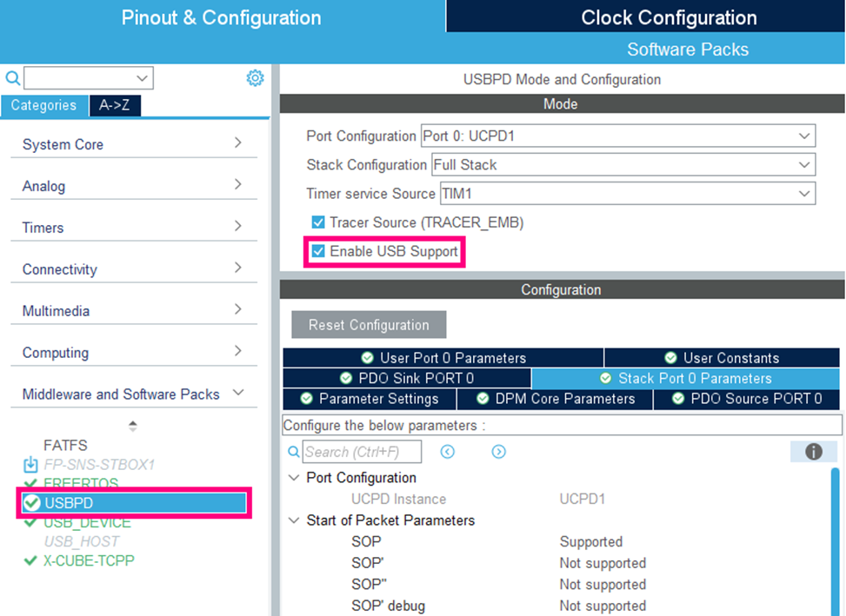Collapse the Start of Packet Parameters tree
The height and width of the screenshot is (616, 846).
coord(293,520)
